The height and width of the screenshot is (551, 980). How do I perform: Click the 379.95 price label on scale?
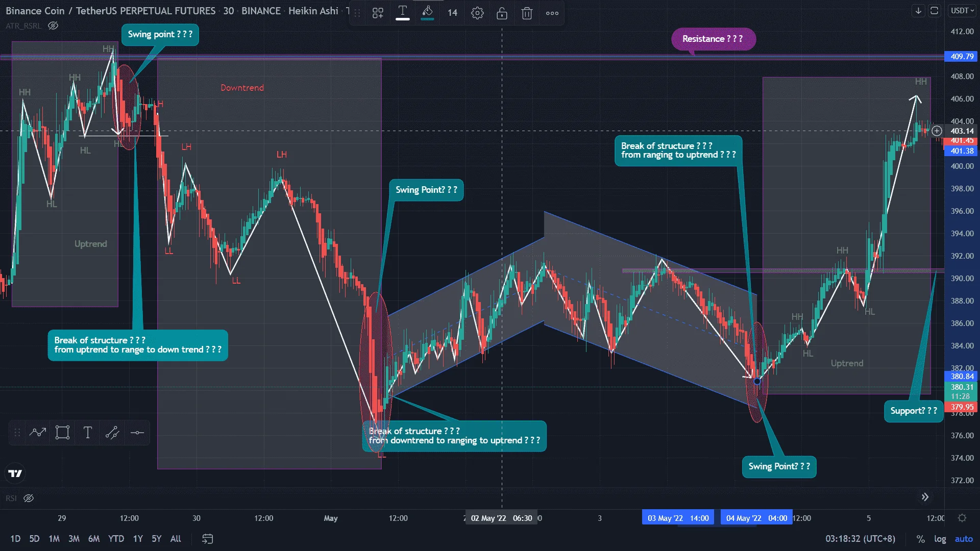(962, 407)
